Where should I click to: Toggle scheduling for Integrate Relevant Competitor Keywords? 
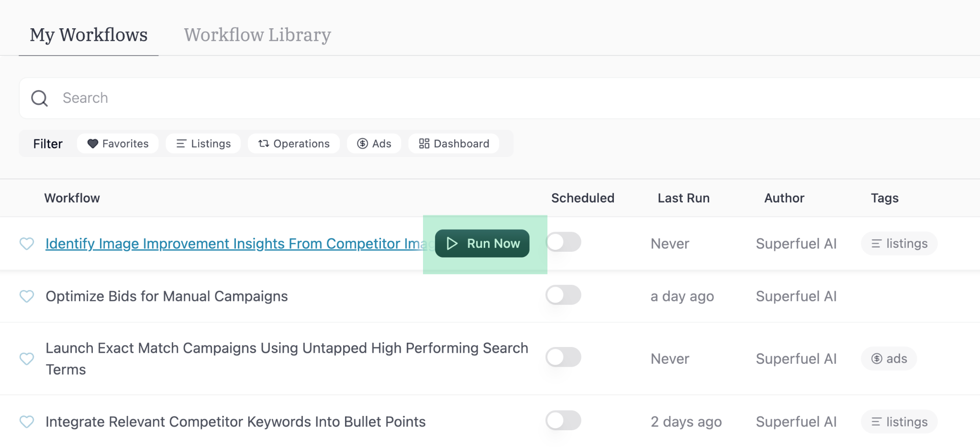click(563, 421)
